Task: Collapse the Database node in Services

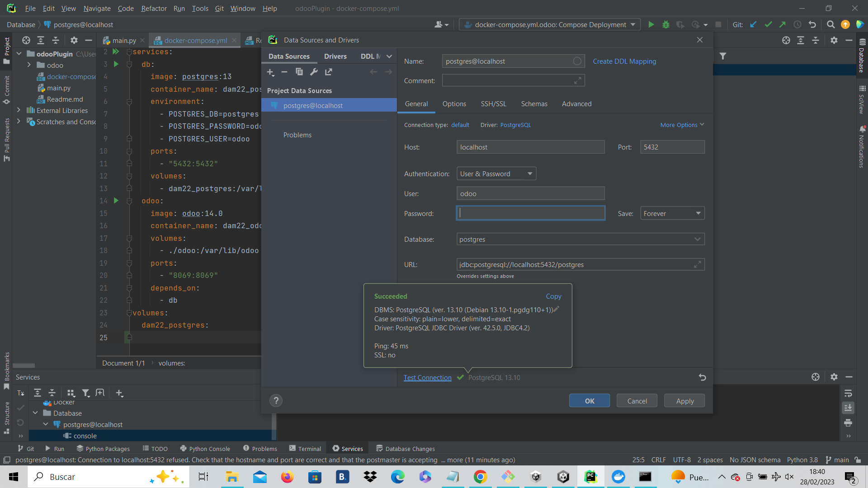Action: [35, 413]
